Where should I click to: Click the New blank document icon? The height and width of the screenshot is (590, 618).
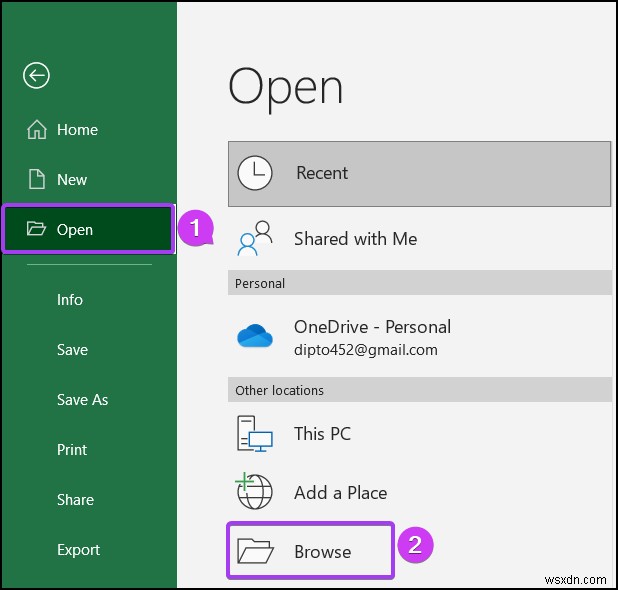click(37, 179)
